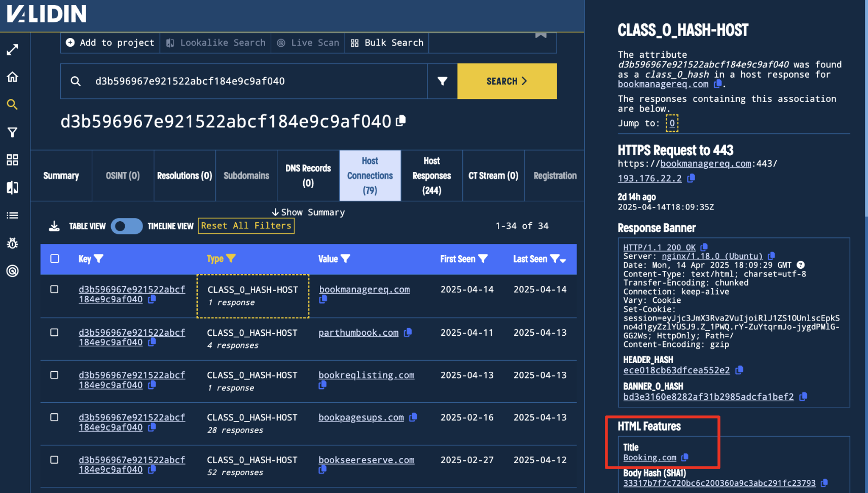
Task: Toggle between Table View and Timeline View
Action: click(x=127, y=226)
